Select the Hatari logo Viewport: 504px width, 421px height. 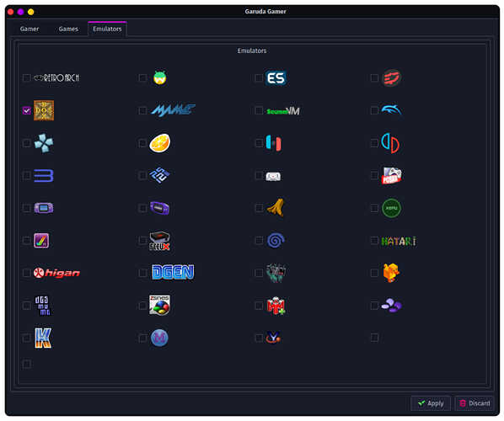399,241
